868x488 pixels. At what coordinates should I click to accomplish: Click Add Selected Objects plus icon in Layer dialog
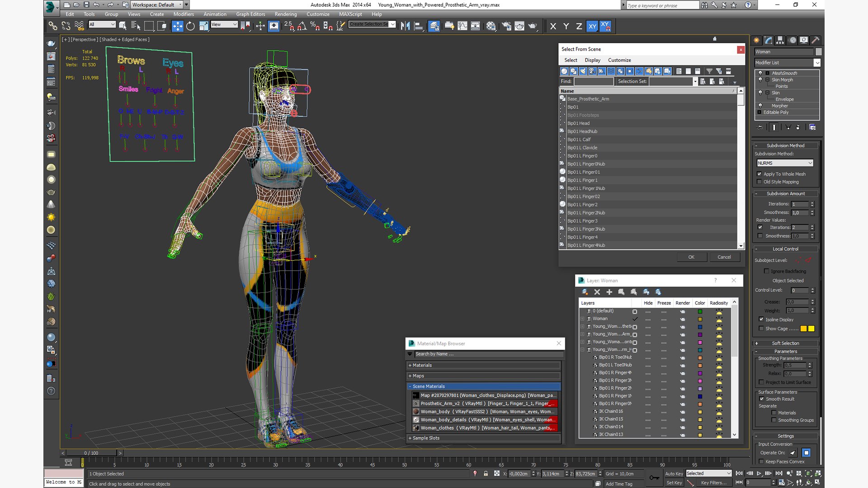(609, 292)
